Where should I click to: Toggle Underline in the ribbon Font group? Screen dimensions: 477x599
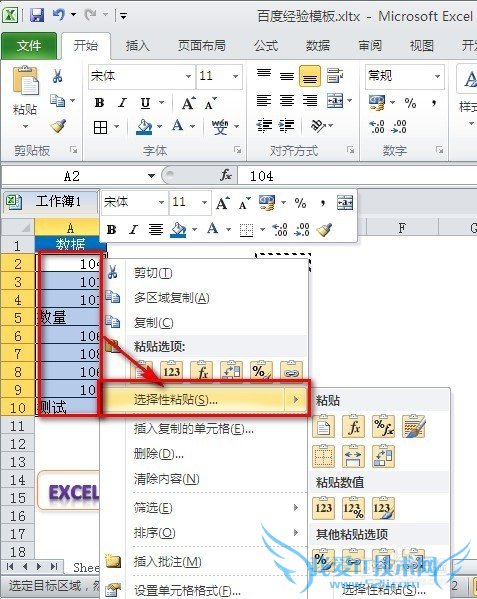pyautogui.click(x=145, y=103)
